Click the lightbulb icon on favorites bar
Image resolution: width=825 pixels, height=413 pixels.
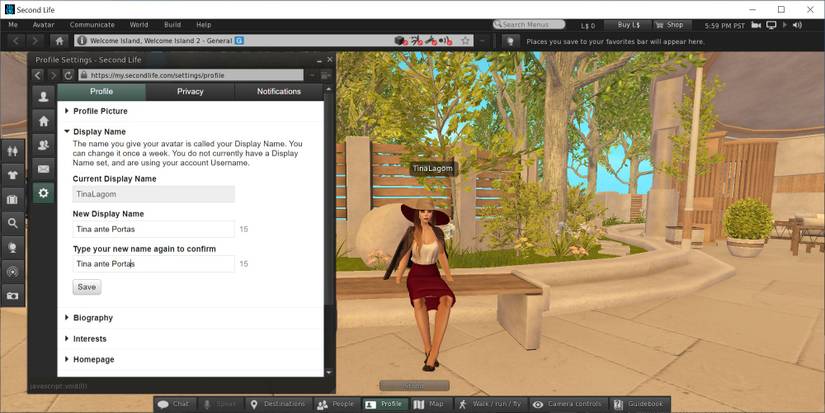(x=509, y=41)
